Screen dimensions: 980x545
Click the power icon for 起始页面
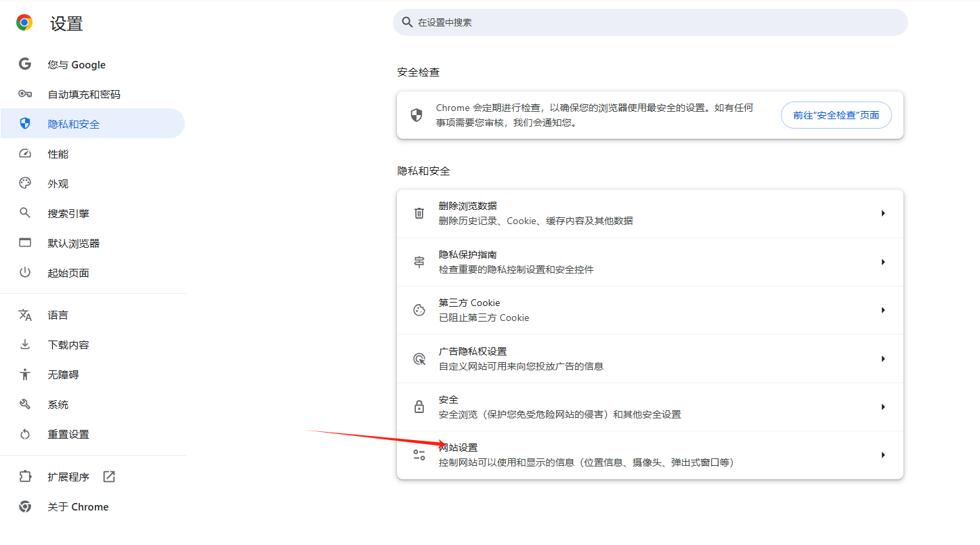(25, 272)
